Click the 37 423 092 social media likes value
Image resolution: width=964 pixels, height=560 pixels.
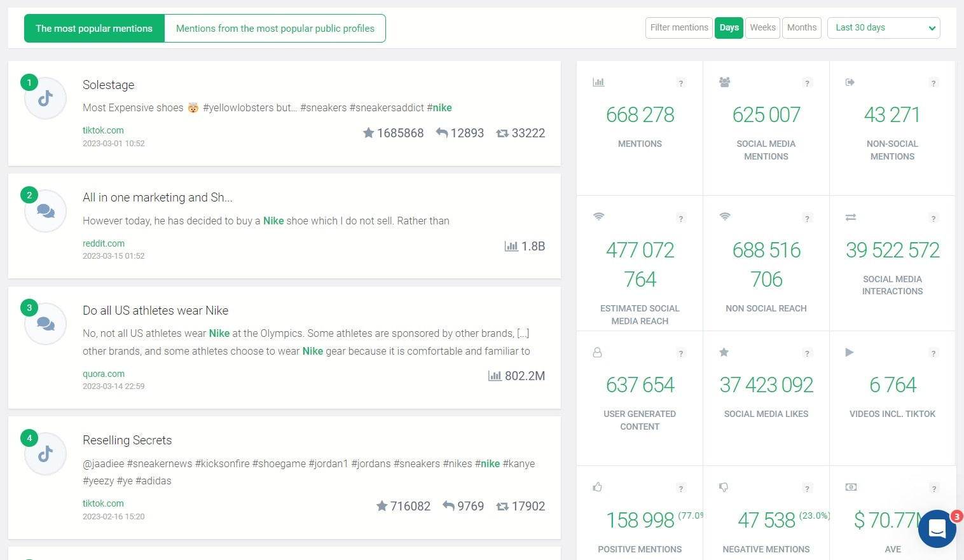pyautogui.click(x=766, y=385)
